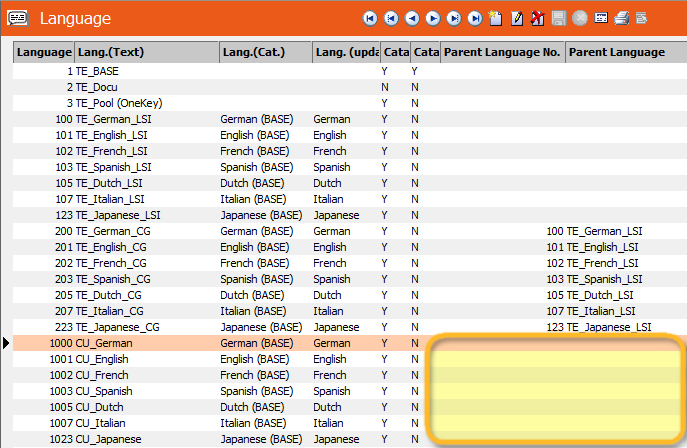Viewport: 687px width, 448px height.
Task: Select the TE_Italian_LSI row
Action: [x=350, y=199]
